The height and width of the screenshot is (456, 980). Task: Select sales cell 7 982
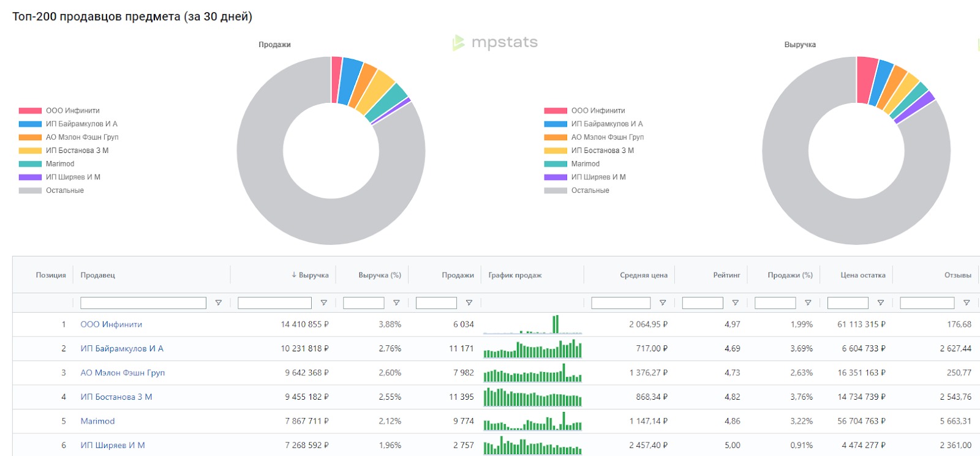464,373
